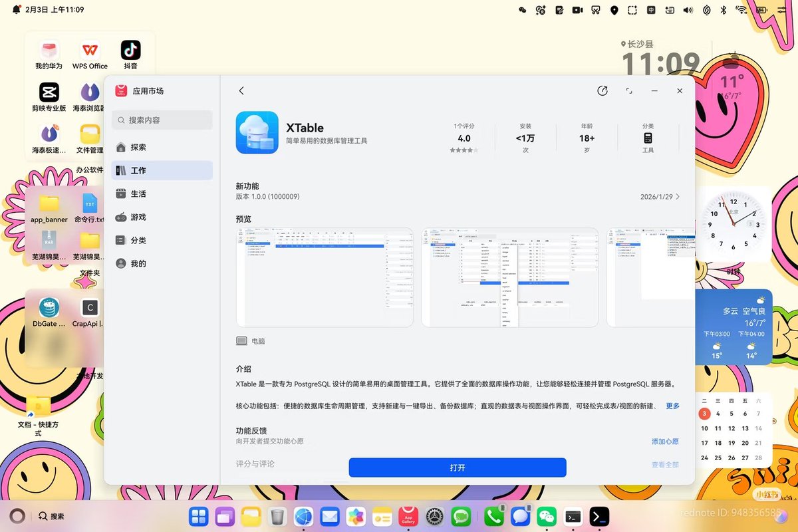Open the green phone app in dock
This screenshot has height=532, width=798.
tap(494, 515)
